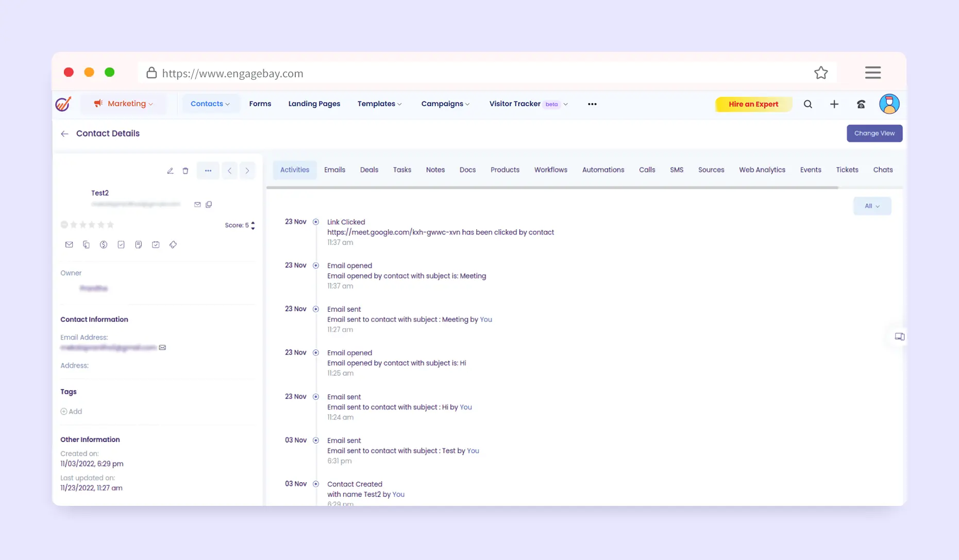Expand the Campaigns menu
Screen dimensions: 959x560
445,104
